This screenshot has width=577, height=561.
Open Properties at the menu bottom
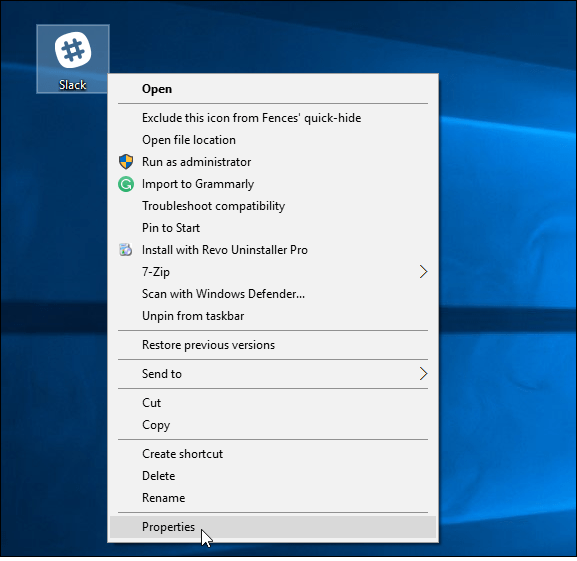click(273, 527)
